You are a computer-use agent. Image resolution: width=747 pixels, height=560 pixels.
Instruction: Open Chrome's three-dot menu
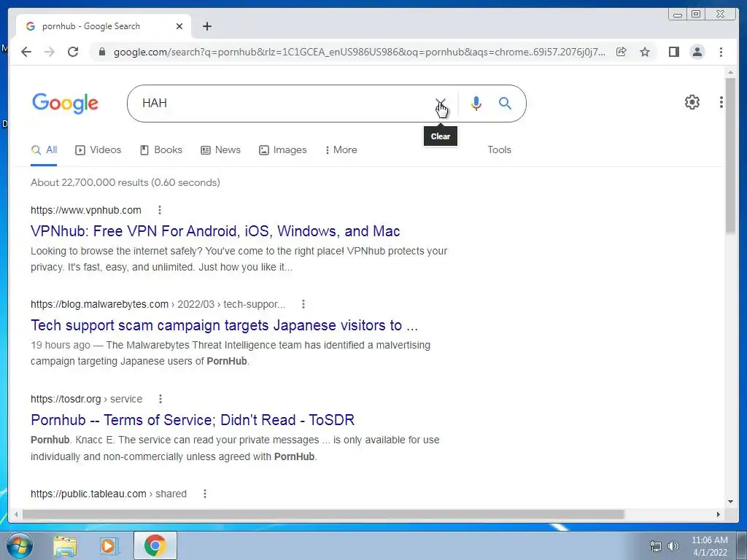click(x=721, y=52)
